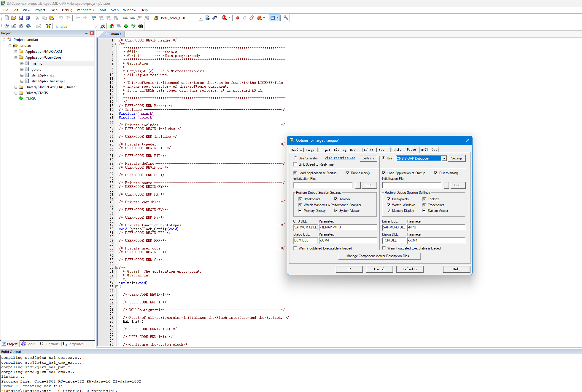Select the Use Simulator radio button
The image size is (582, 392).
tap(295, 158)
